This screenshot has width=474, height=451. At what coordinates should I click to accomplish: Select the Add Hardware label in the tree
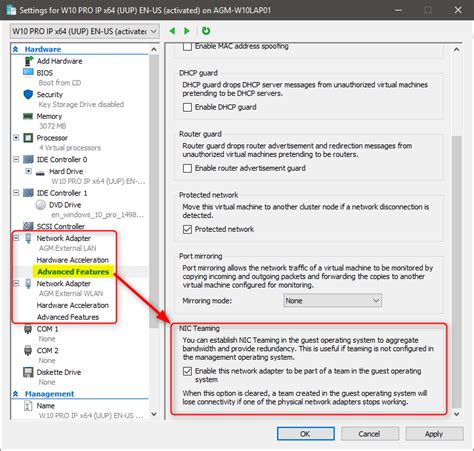[60, 61]
